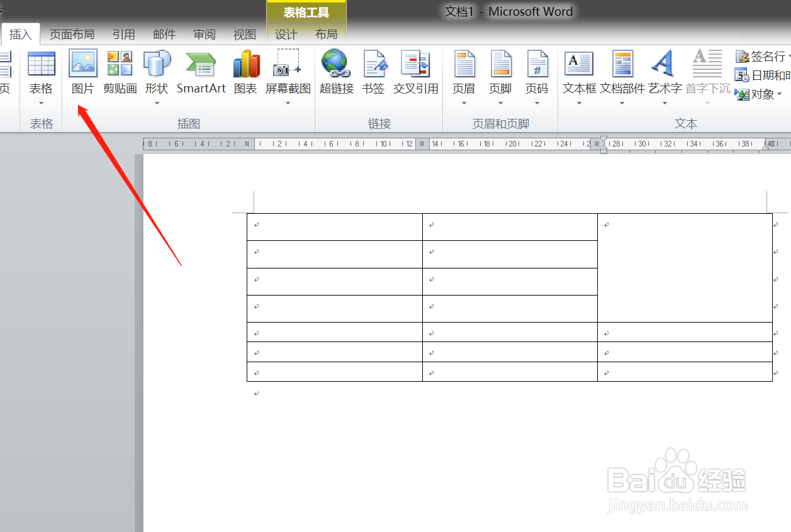Expand the 艺术字 dropdown arrow
Screen dimensions: 791x532
click(x=665, y=103)
